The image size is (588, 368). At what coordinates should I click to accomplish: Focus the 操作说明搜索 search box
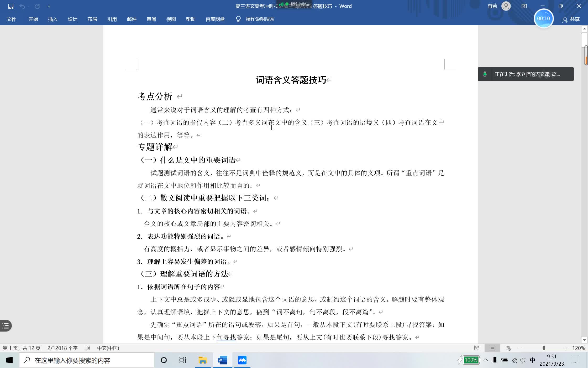pos(260,19)
